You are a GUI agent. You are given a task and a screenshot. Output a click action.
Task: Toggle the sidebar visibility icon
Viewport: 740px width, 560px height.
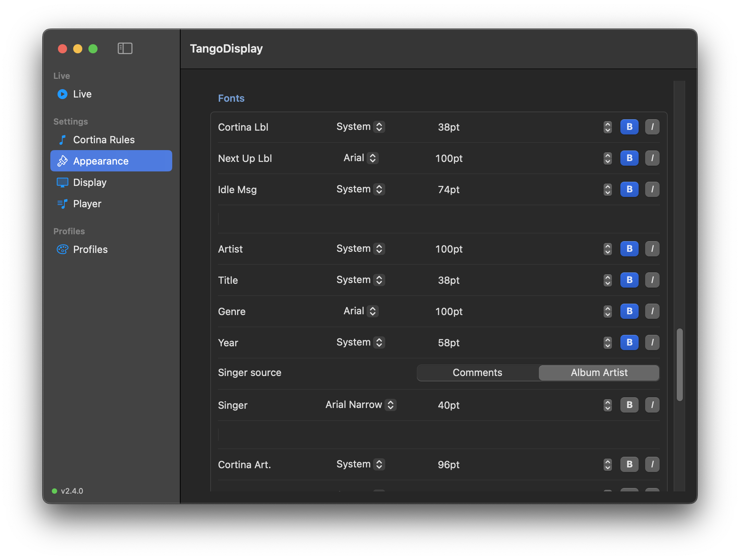tap(125, 48)
